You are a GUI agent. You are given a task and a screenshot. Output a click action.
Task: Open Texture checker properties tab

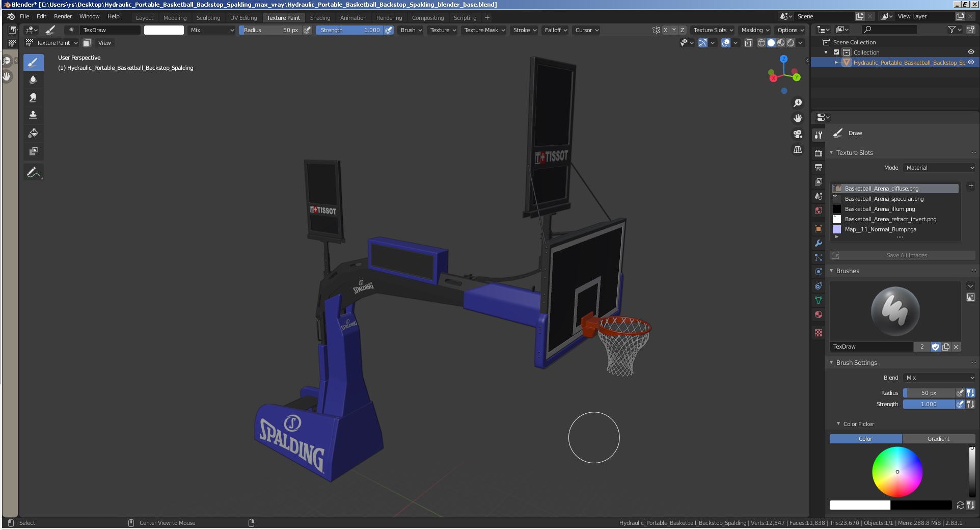point(819,333)
